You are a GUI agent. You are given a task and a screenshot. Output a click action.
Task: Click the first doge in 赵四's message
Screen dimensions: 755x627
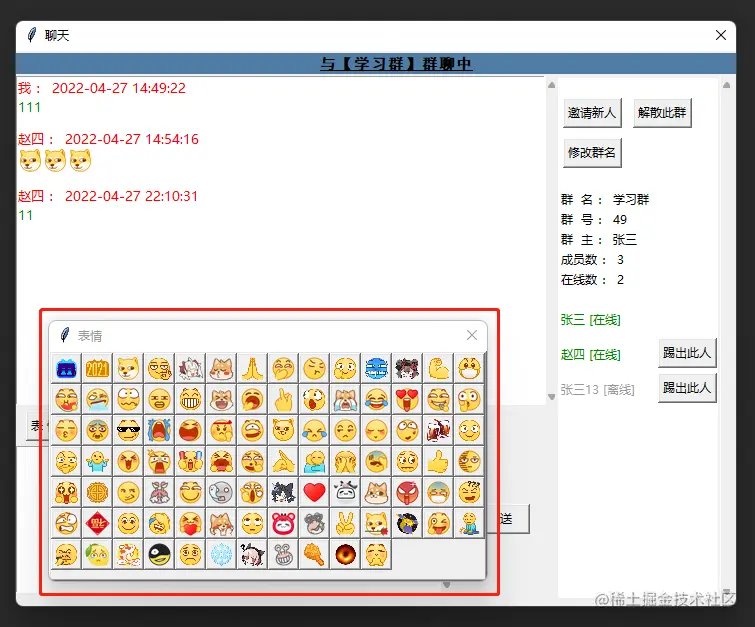(x=30, y=160)
